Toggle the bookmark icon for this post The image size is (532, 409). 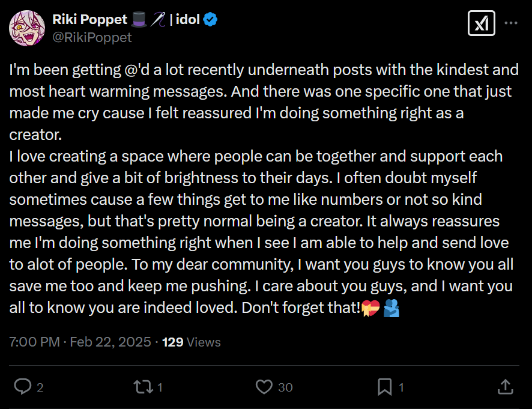point(385,387)
